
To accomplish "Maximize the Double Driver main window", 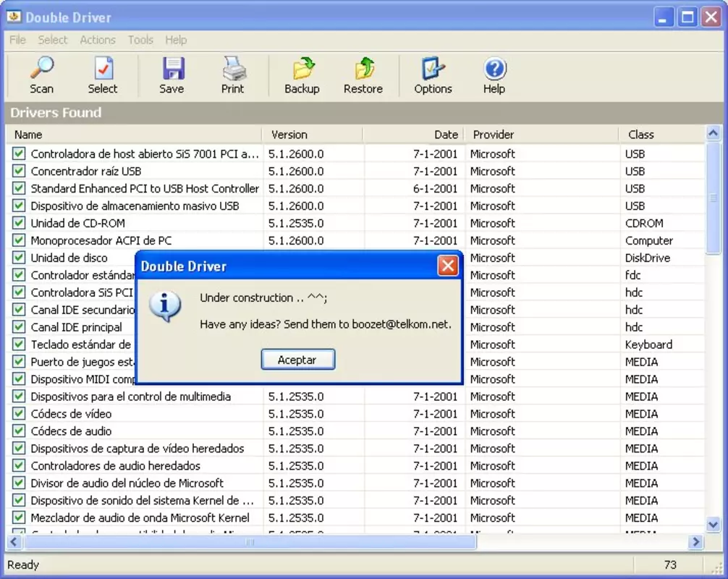I will point(687,17).
